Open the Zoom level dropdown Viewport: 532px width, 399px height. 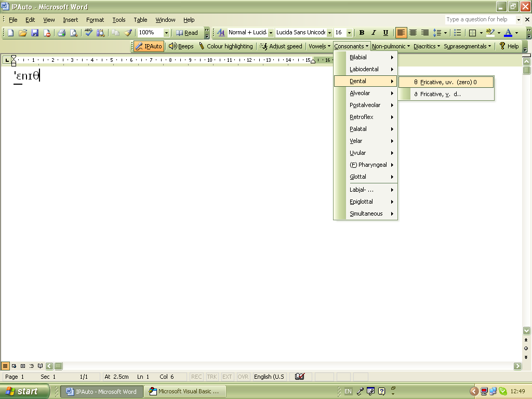point(166,33)
